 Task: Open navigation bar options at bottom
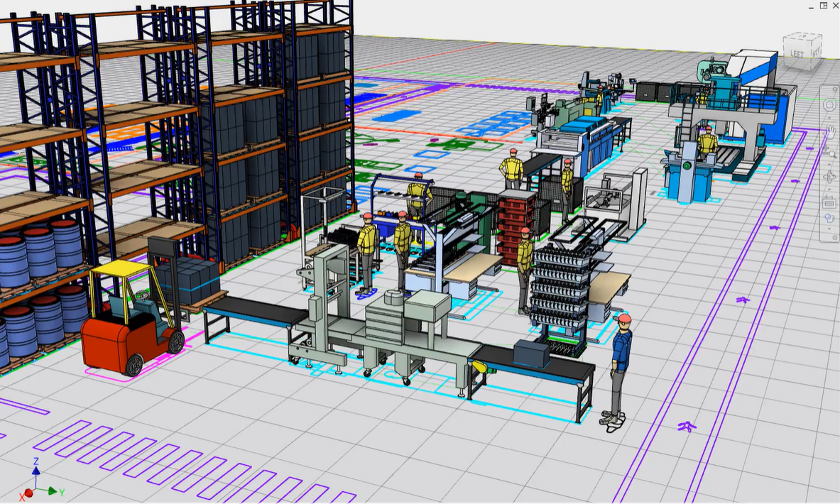click(x=834, y=237)
